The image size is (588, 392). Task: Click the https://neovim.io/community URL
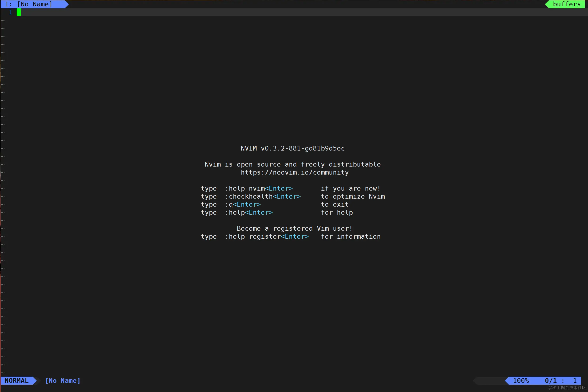(294, 172)
